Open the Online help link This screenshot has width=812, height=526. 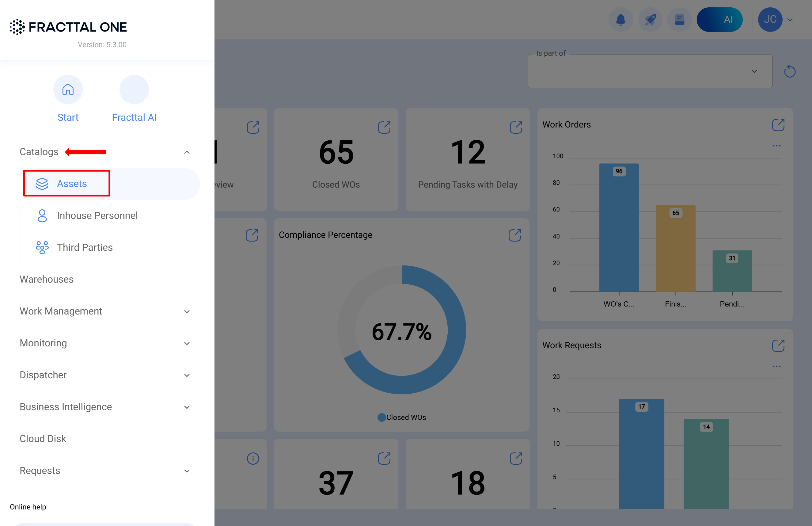click(x=28, y=507)
